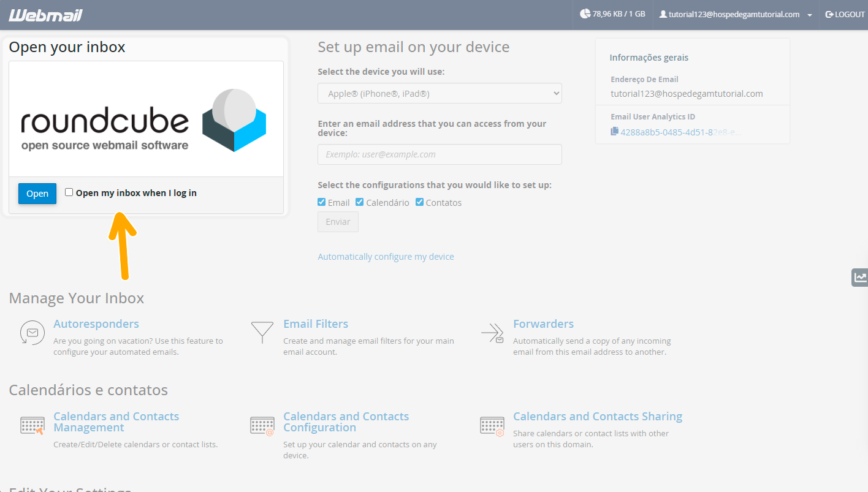Toggle the Contatos checkbox
The height and width of the screenshot is (492, 868).
tap(420, 202)
